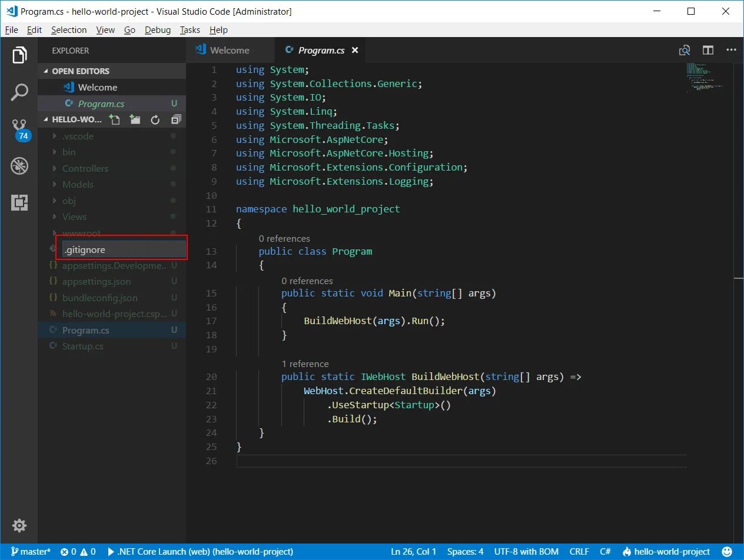Screen dimensions: 744x560
Task: Open the View menu
Action: 105,30
